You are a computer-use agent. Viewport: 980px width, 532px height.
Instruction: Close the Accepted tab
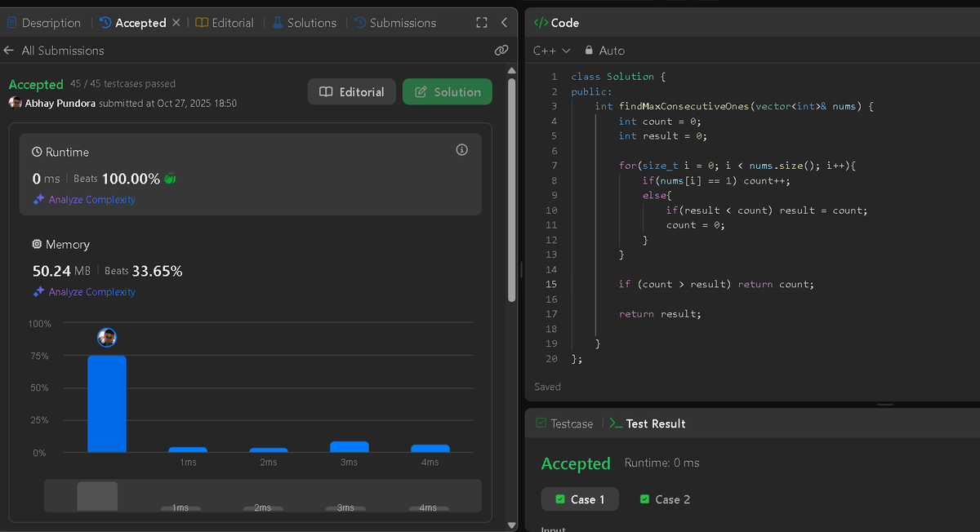(x=176, y=23)
